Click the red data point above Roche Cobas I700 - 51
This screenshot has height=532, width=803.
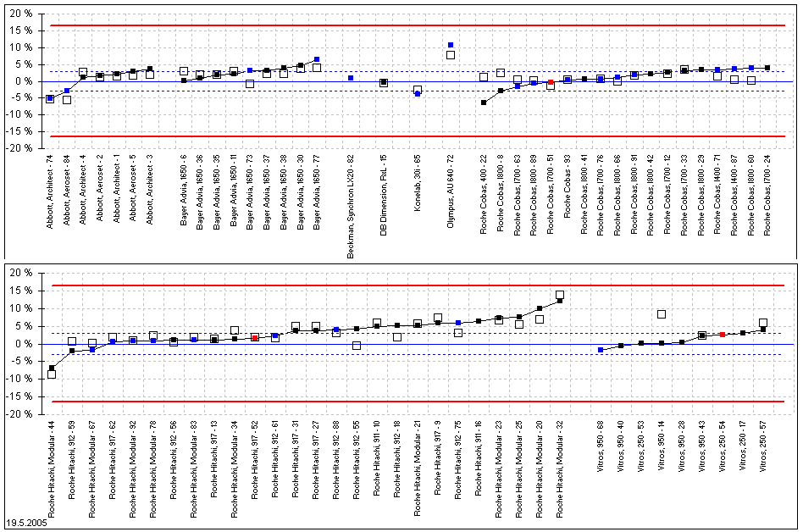click(551, 82)
